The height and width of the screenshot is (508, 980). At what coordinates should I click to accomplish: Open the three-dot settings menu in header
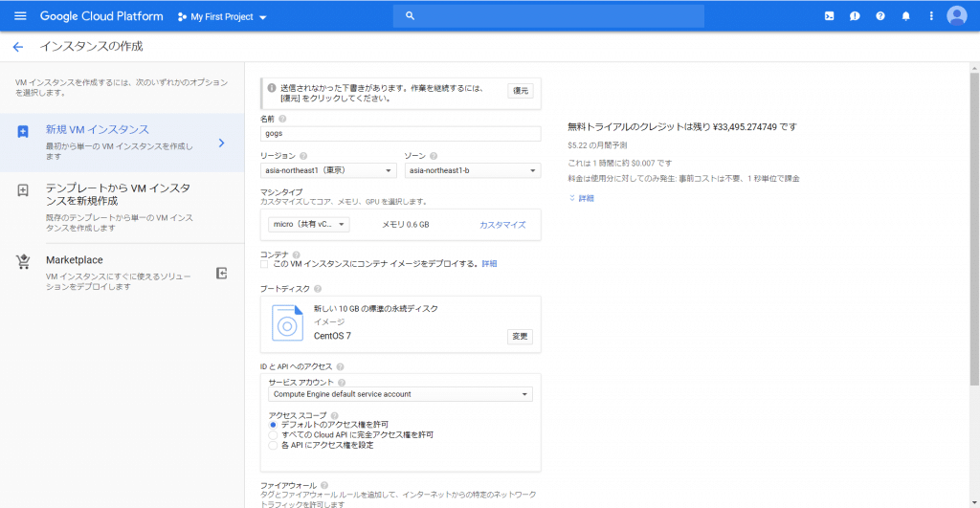tap(931, 16)
